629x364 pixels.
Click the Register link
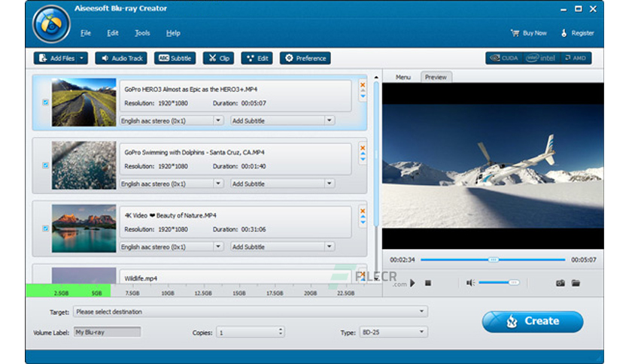pos(577,33)
